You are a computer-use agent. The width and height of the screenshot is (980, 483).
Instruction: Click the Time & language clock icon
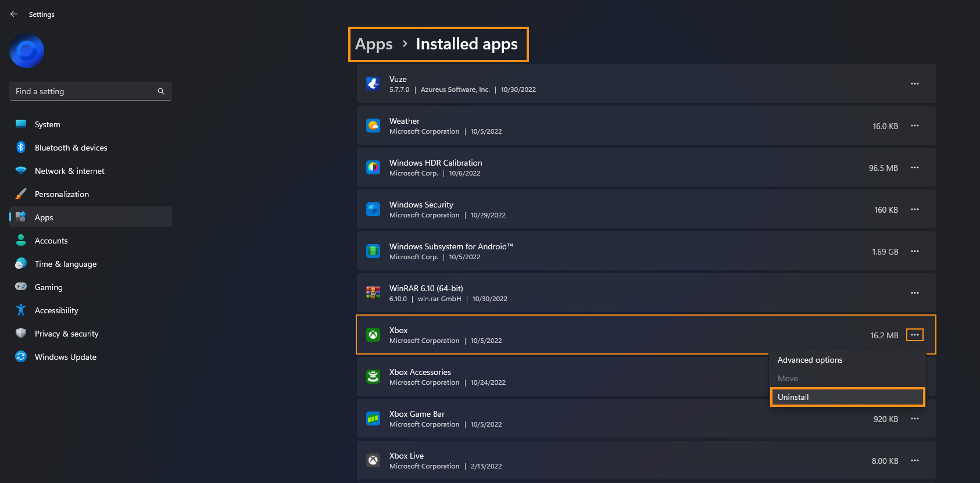[x=21, y=263]
